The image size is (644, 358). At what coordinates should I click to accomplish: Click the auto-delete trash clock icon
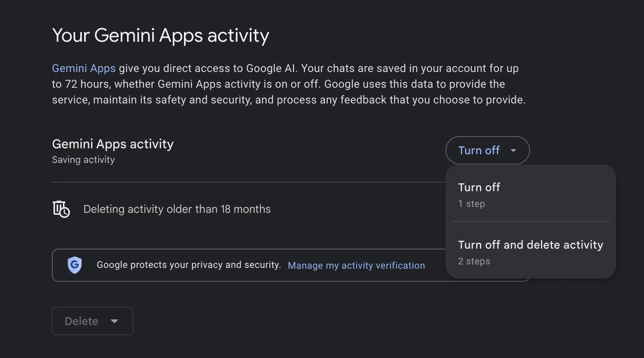tap(61, 209)
